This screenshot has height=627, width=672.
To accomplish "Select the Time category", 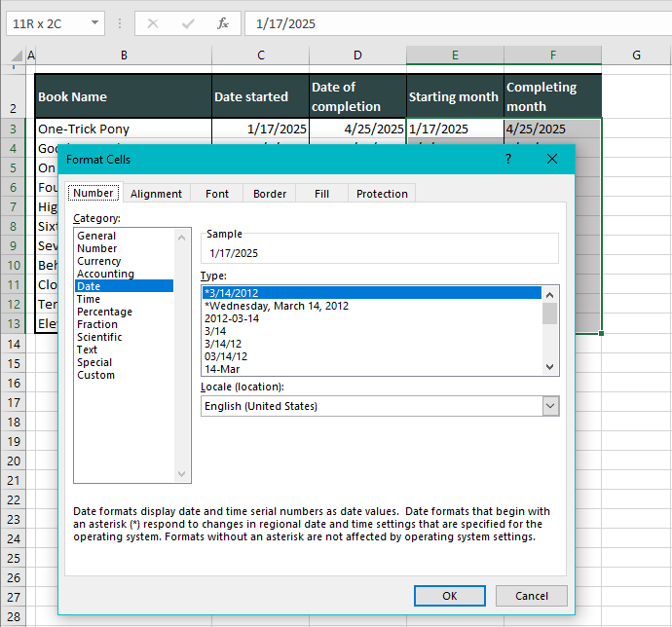I will pyautogui.click(x=125, y=299).
